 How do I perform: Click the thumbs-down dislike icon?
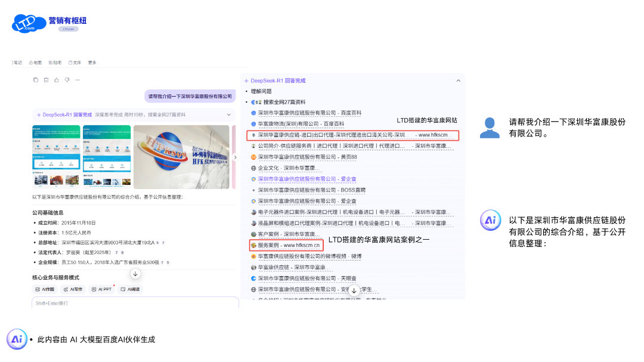67,80
